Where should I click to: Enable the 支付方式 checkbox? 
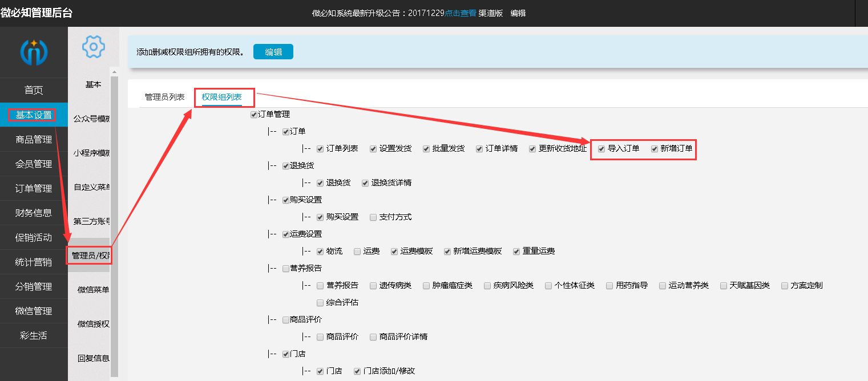pos(373,217)
